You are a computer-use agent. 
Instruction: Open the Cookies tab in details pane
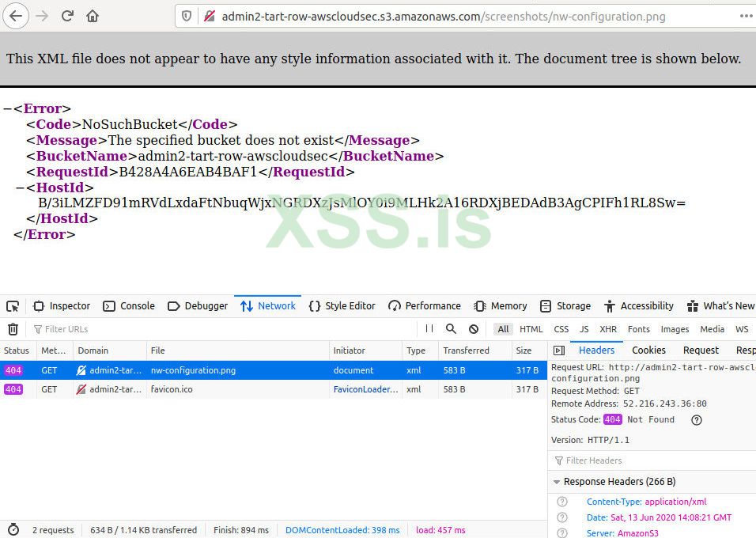[648, 350]
